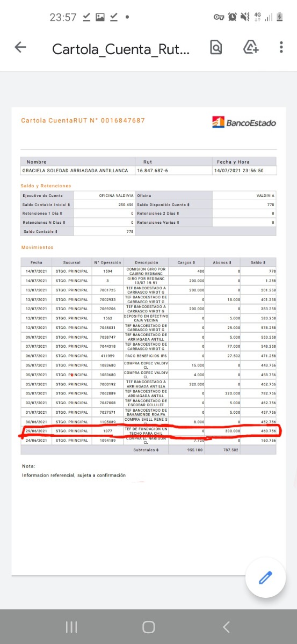Select abono amount 300.000
The image size is (297, 644).
(x=233, y=431)
